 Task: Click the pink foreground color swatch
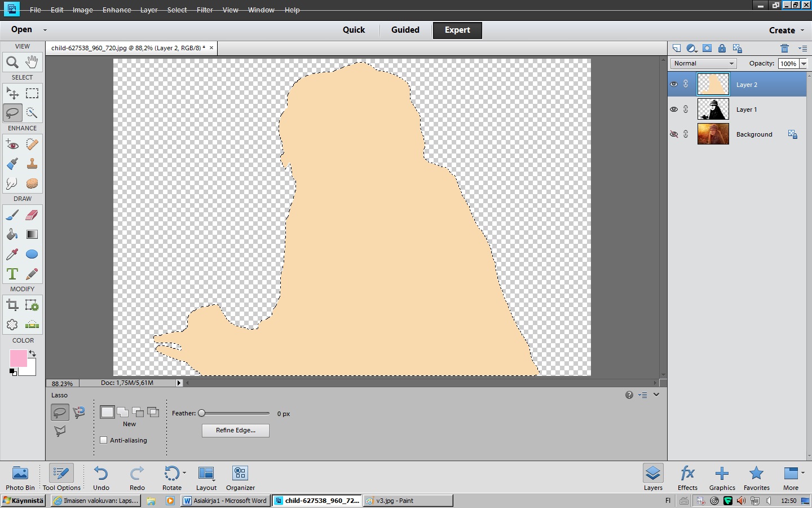click(17, 358)
